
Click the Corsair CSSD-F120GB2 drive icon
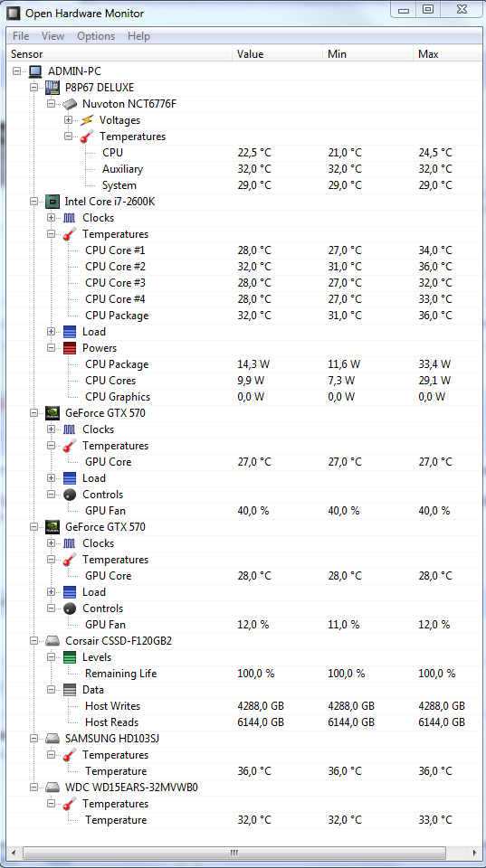[52, 641]
